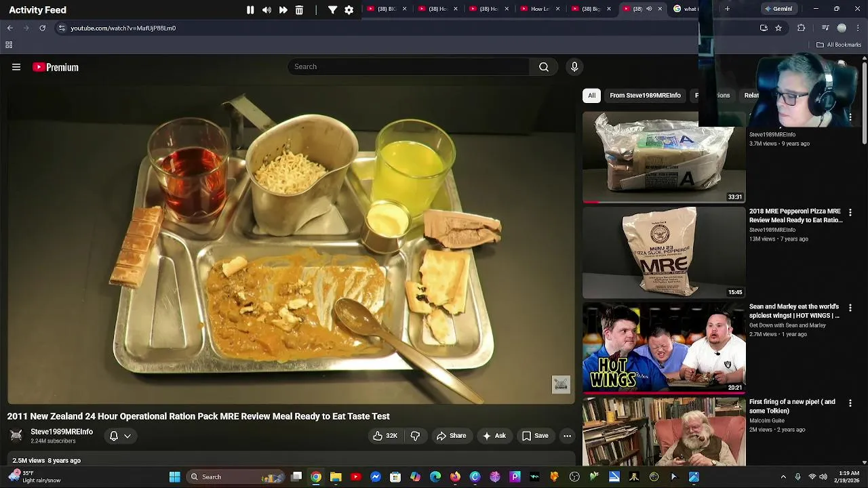Screen dimensions: 868x488
Task: Pause the Activity Feed playback
Action: 250,10
